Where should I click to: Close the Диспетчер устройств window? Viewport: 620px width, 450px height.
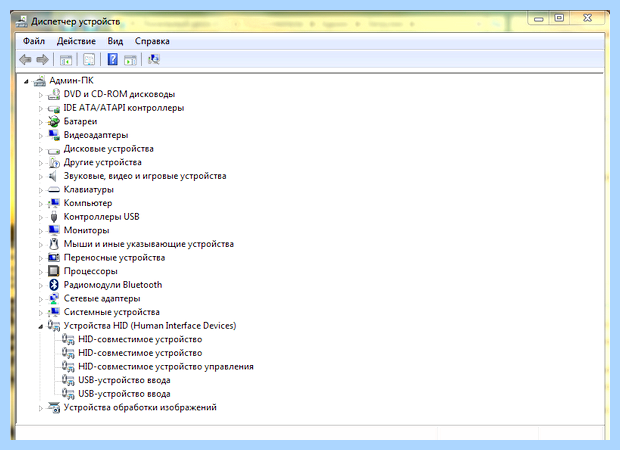click(x=587, y=18)
